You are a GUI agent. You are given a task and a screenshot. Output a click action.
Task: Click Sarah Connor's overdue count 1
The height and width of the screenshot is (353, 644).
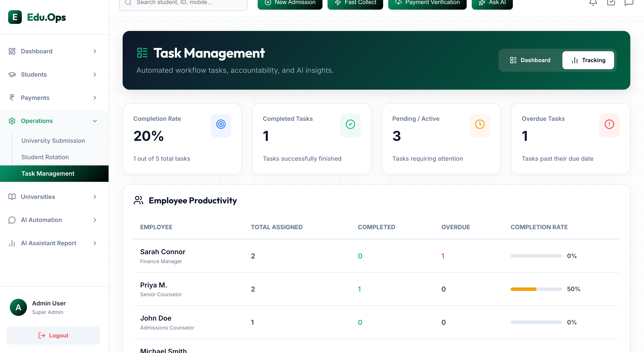tap(443, 256)
